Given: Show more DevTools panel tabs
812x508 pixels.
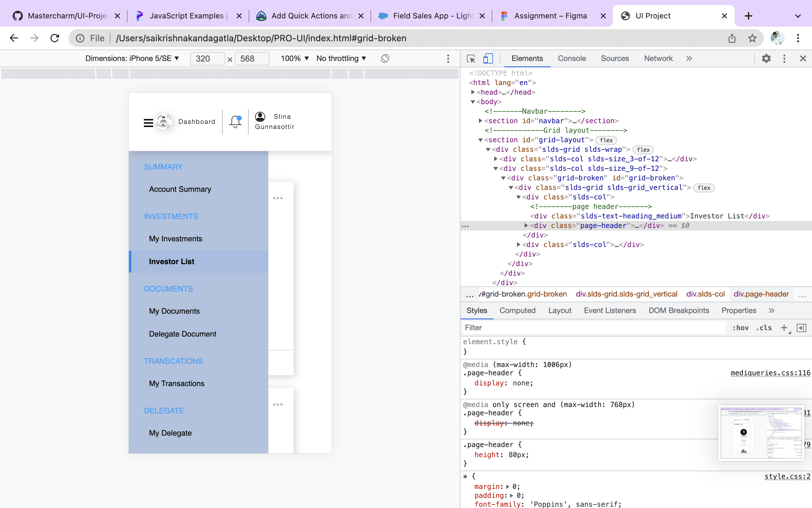Looking at the screenshot, I should tap(689, 58).
